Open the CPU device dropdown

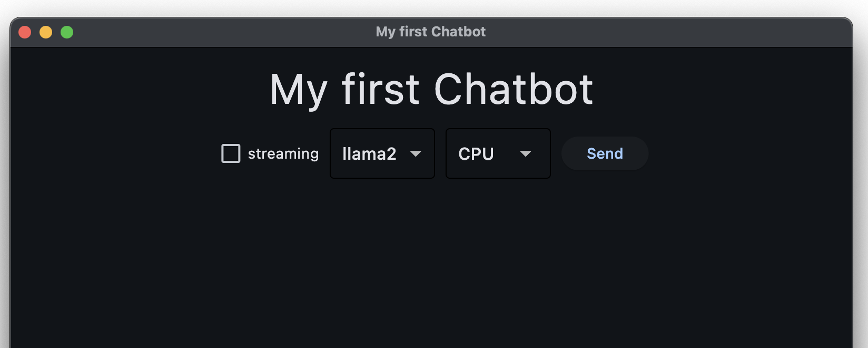tap(498, 153)
